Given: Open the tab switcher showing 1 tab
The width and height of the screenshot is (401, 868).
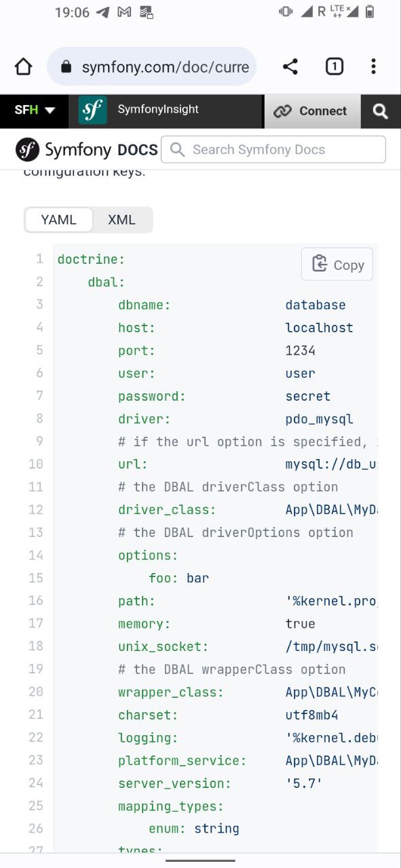Looking at the screenshot, I should (335, 66).
